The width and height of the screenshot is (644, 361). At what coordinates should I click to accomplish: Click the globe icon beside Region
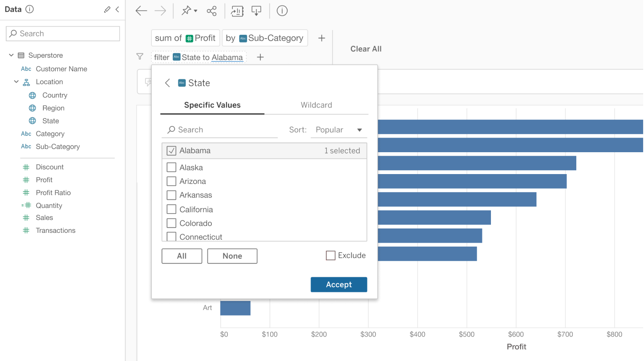[x=33, y=108]
